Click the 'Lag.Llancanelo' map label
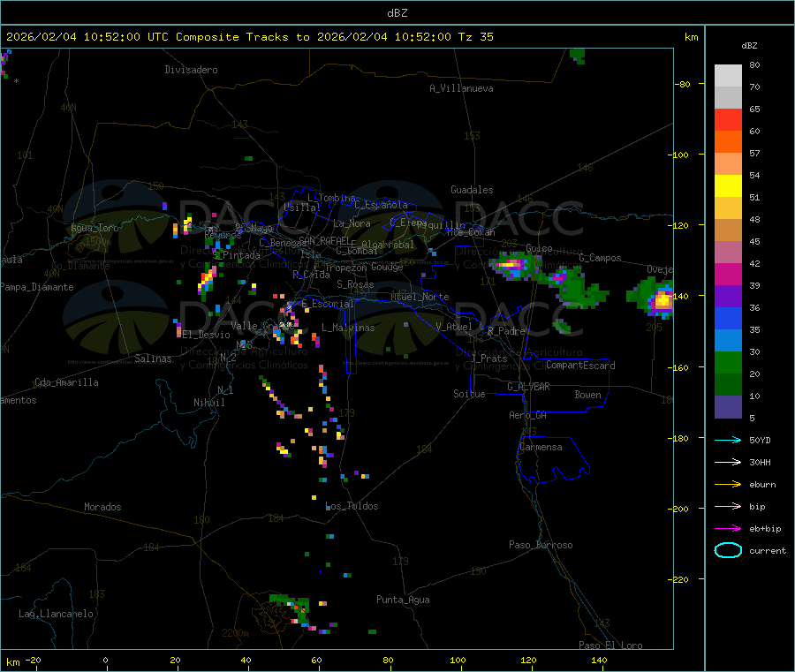This screenshot has height=672, width=795. [56, 614]
